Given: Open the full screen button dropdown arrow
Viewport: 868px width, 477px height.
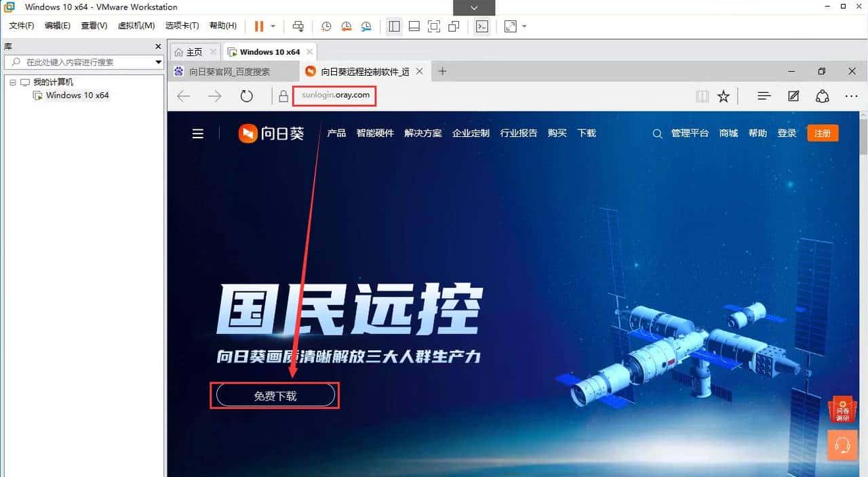Looking at the screenshot, I should (x=524, y=26).
